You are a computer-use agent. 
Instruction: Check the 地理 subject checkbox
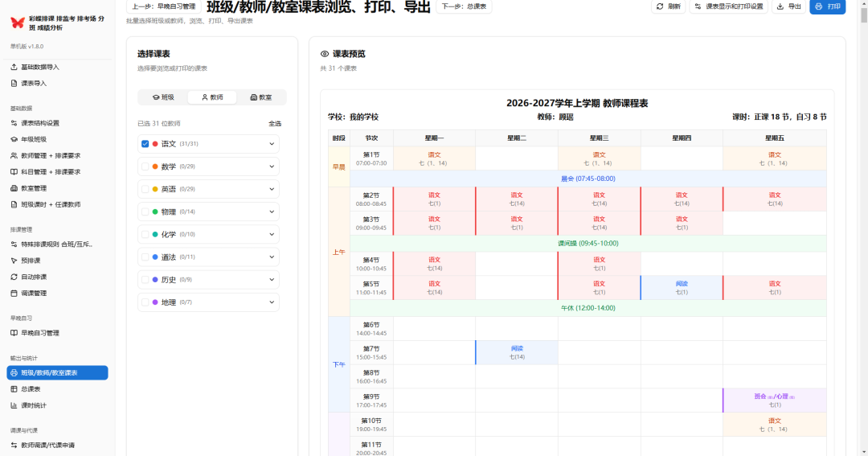coord(145,302)
